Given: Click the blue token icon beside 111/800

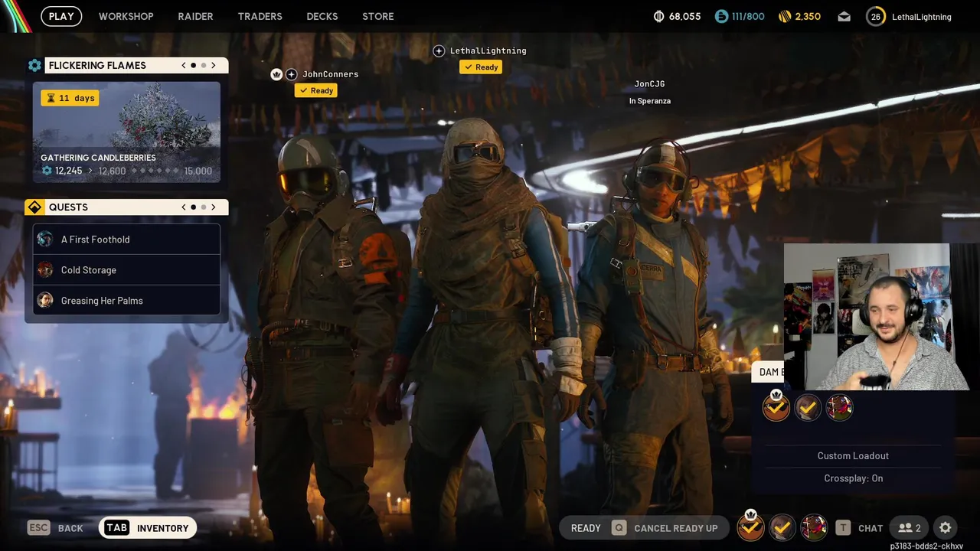Looking at the screenshot, I should [721, 16].
